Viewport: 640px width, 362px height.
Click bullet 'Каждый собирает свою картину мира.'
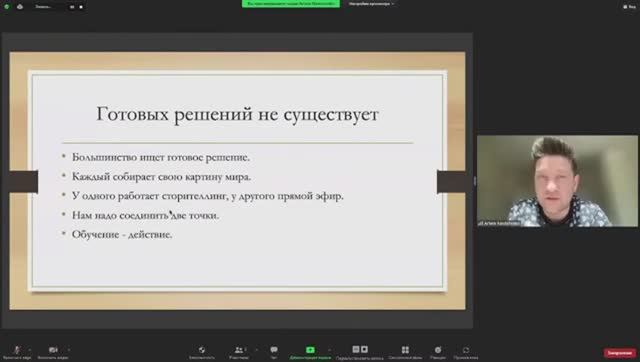pyautogui.click(x=161, y=177)
